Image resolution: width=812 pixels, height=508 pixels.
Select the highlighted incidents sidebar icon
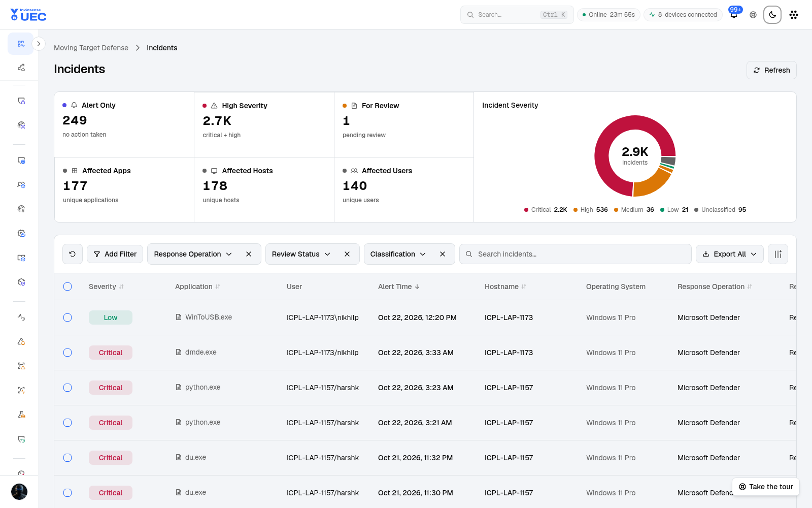pos(21,44)
